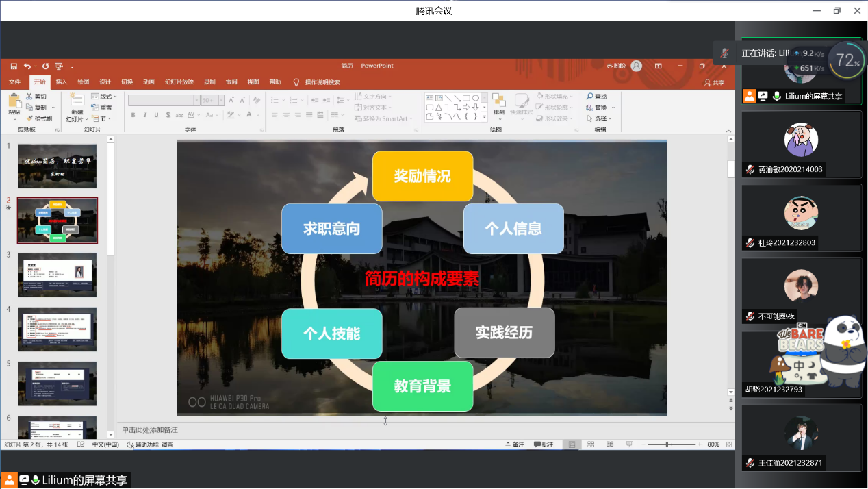Image resolution: width=868 pixels, height=489 pixels.
Task: Switch to the Slide Show (幻灯片放映) tab
Action: pos(179,82)
